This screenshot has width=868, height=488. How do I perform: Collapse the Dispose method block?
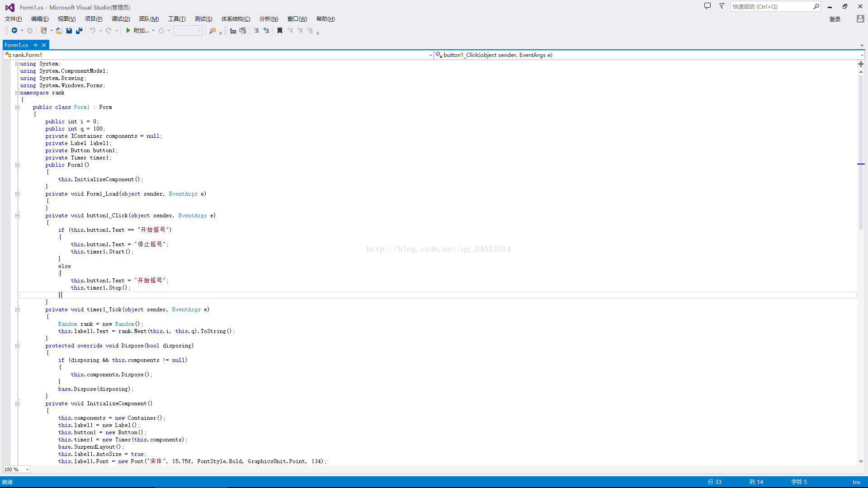17,346
